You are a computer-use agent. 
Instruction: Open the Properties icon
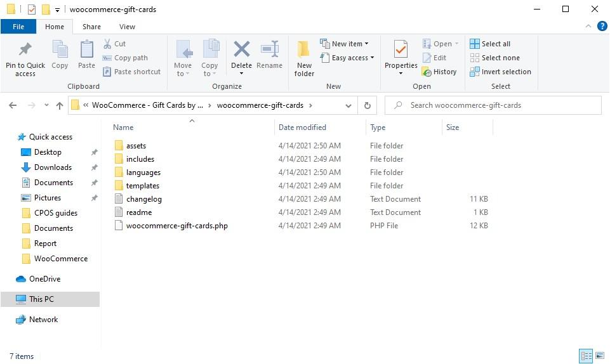click(401, 49)
